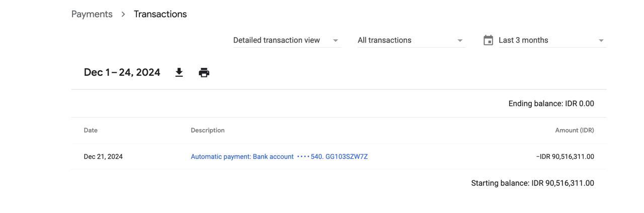Select the Transactions breadcrumb item
Viewport: 644px width, 213px height.
tap(160, 14)
